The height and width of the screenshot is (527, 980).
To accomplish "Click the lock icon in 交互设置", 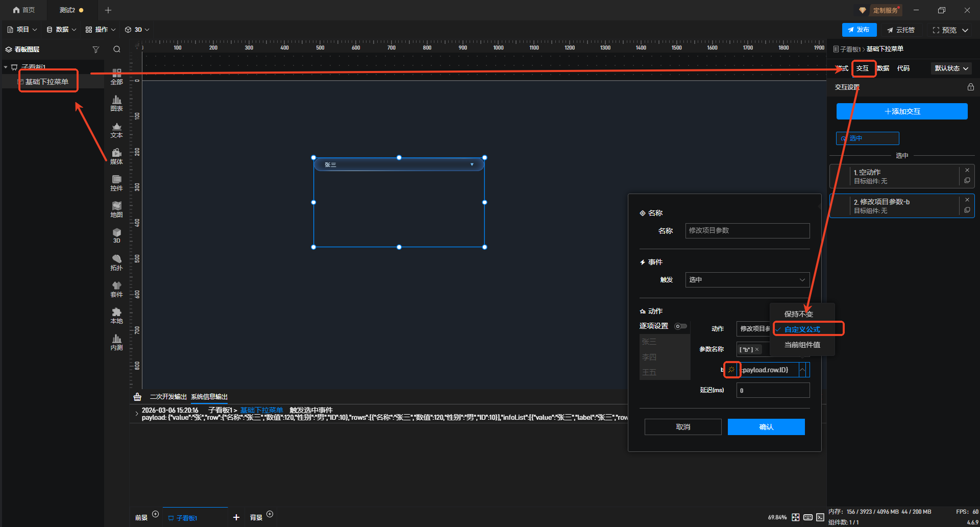I will point(970,87).
